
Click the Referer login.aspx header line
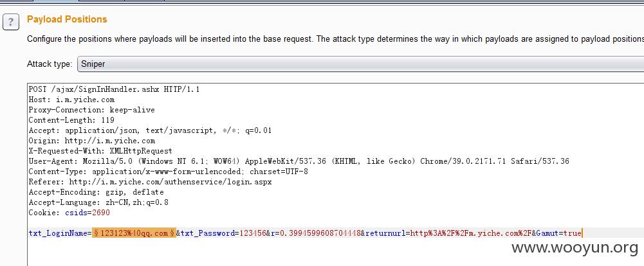pos(150,182)
